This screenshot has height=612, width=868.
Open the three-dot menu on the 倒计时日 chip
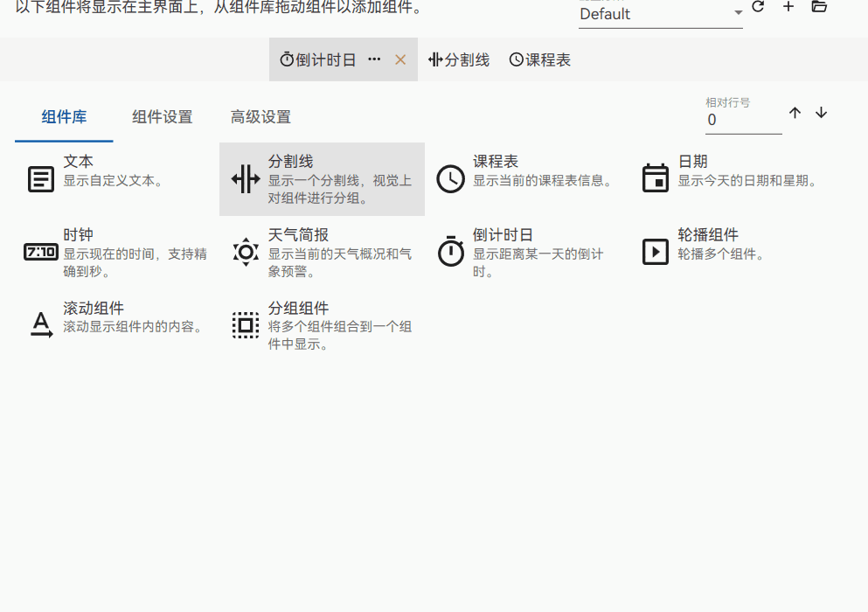(374, 59)
